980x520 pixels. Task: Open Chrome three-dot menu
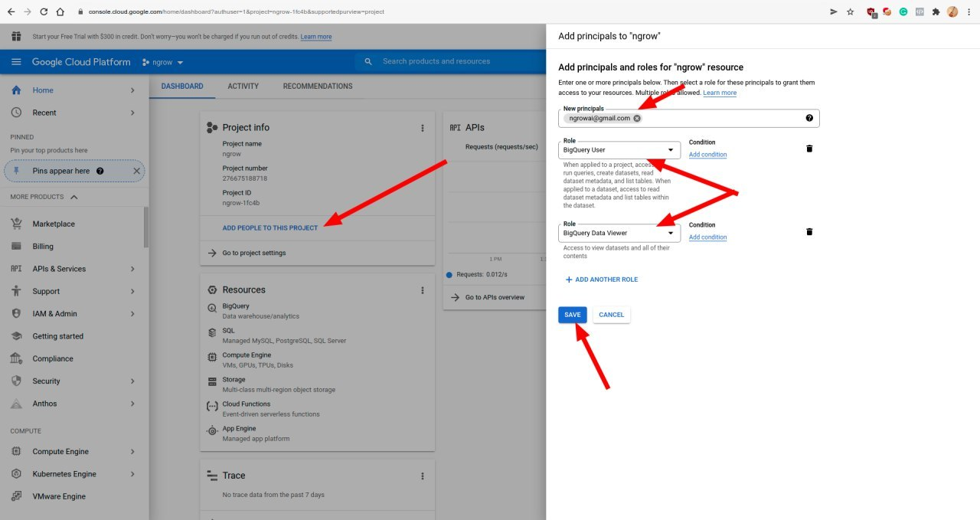[x=969, y=11]
